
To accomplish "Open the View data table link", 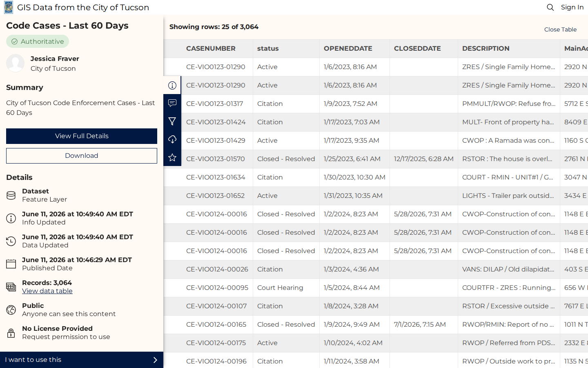I will pos(47,291).
